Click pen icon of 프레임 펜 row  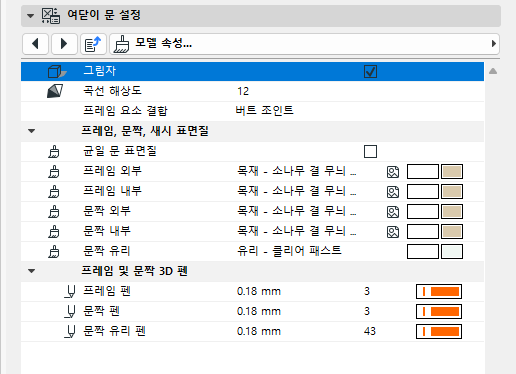(x=70, y=292)
